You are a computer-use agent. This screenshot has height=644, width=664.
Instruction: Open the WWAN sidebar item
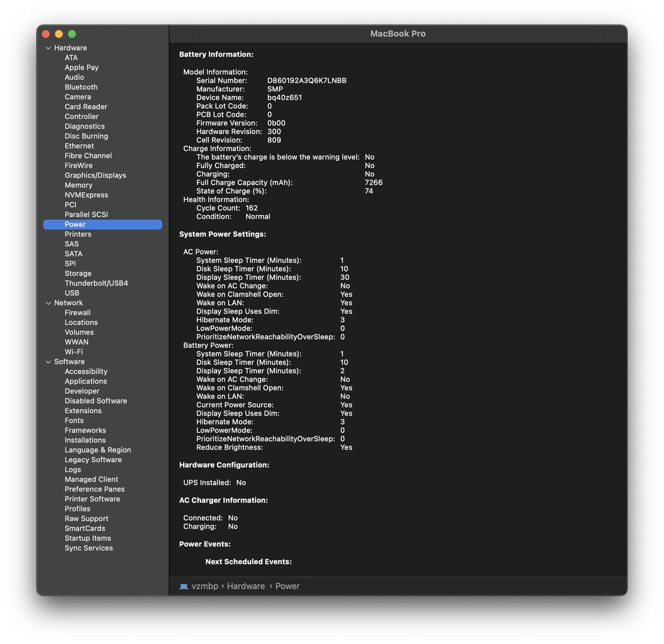click(76, 342)
